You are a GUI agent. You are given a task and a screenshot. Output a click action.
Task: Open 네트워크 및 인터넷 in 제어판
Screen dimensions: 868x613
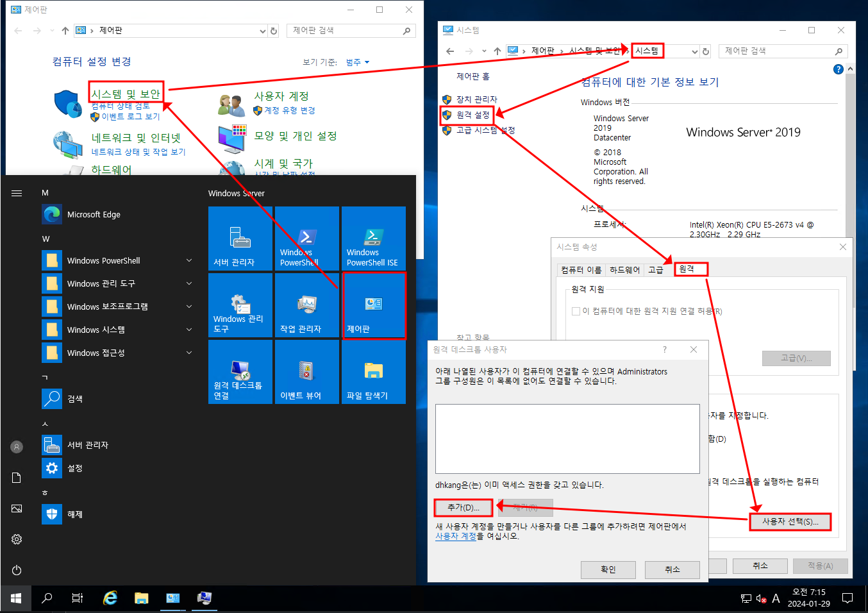coord(136,138)
